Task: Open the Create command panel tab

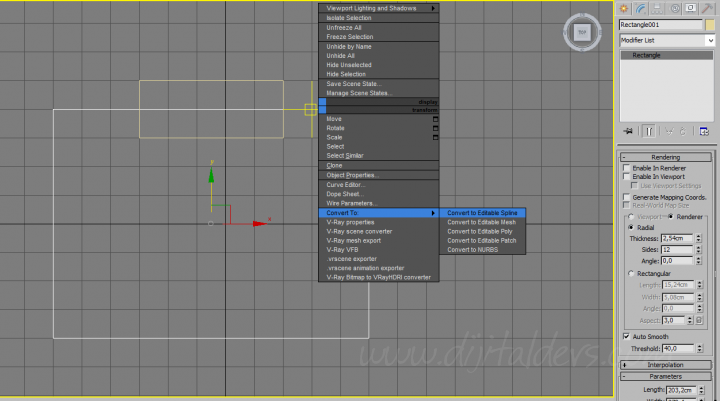Action: (626, 8)
